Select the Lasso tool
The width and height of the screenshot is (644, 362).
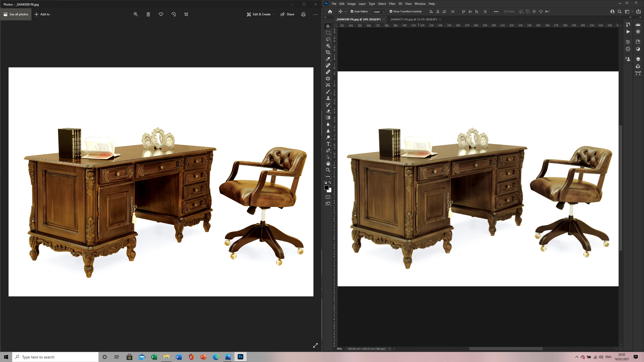[328, 39]
